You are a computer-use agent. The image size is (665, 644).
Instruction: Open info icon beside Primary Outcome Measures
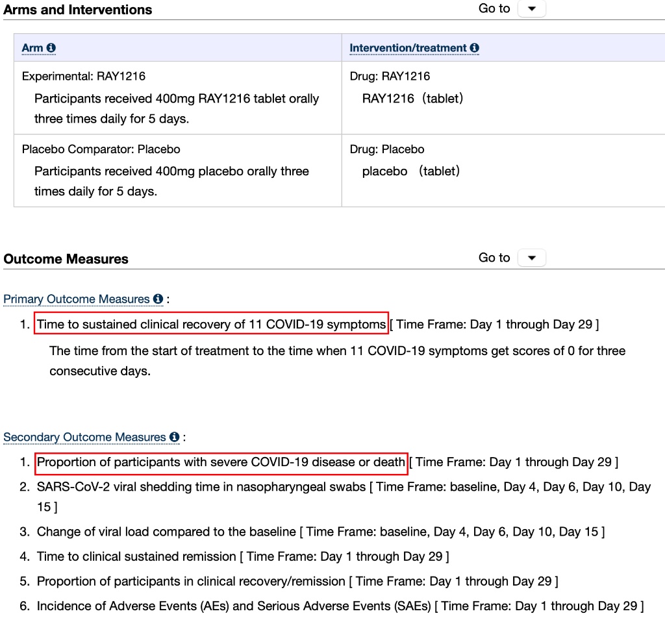coord(158,299)
